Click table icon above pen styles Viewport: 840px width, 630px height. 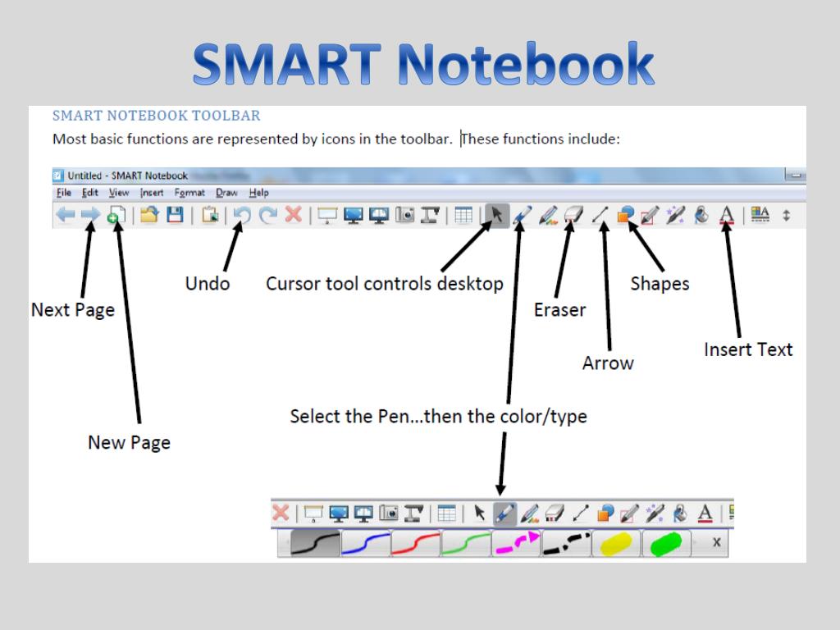446,514
